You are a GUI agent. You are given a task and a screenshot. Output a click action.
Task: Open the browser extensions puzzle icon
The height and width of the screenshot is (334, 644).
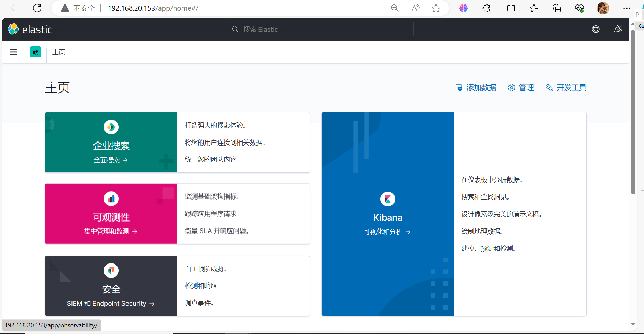[486, 8]
